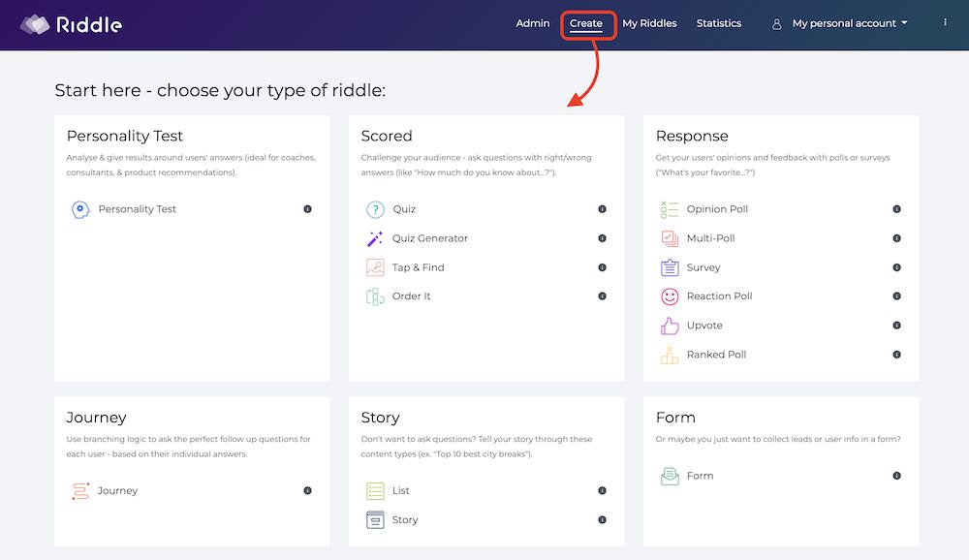Go to My Riddles
The image size is (969, 560).
[x=649, y=23]
